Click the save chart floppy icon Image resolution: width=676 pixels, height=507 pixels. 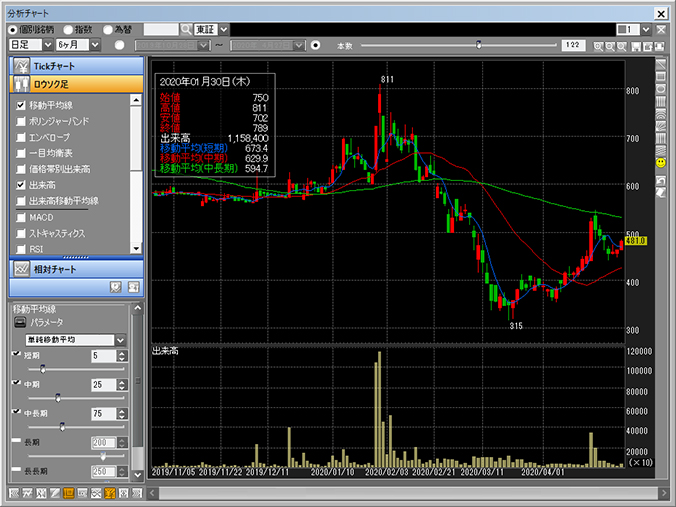(636, 46)
